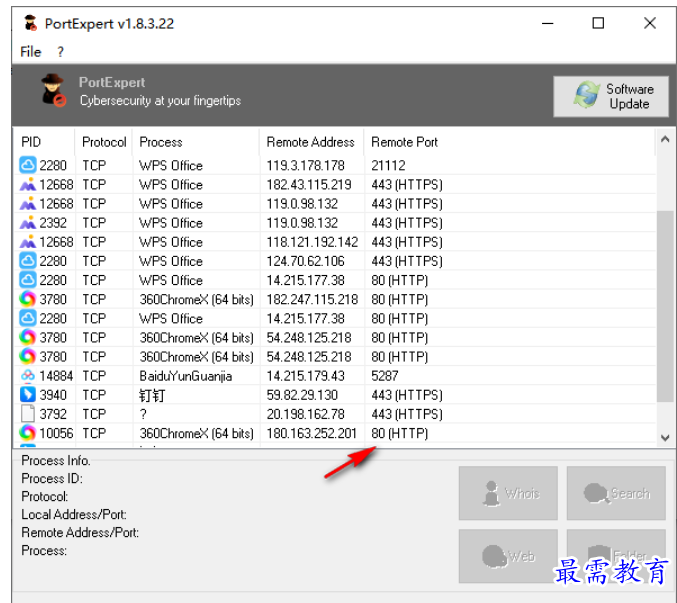Click the scrollbar down arrow
677x603 pixels.
[666, 437]
